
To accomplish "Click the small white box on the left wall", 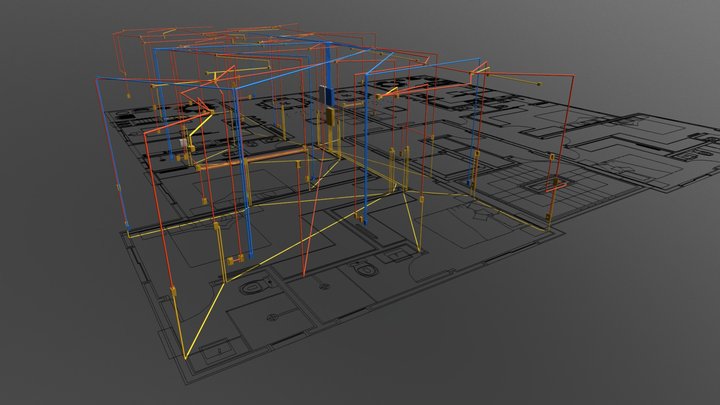I will [x=183, y=143].
